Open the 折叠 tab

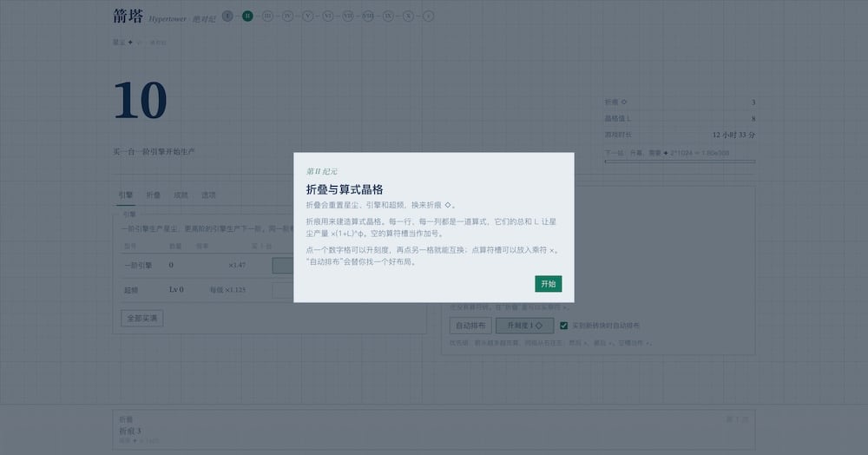(154, 195)
